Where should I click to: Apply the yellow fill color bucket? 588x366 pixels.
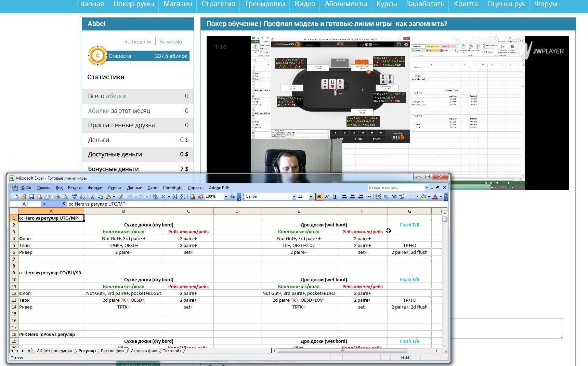[x=423, y=197]
